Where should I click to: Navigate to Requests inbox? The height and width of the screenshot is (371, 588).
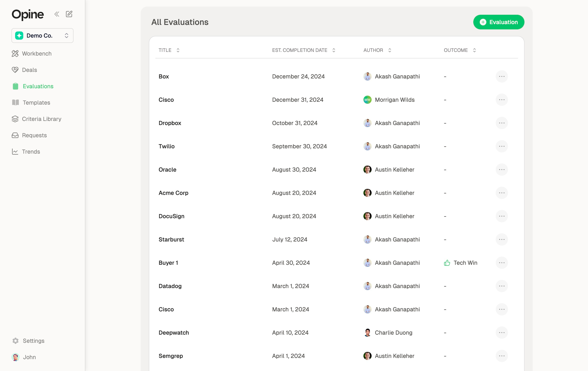(34, 135)
